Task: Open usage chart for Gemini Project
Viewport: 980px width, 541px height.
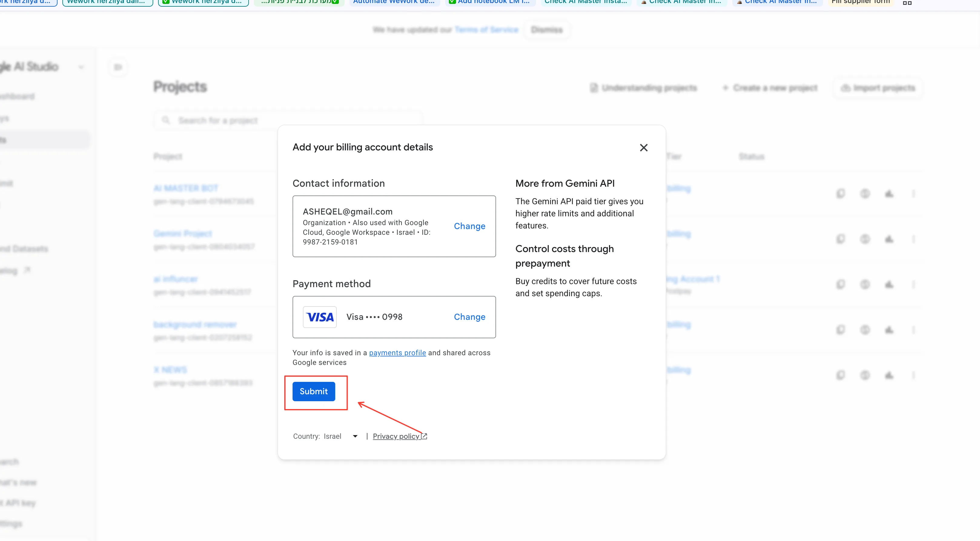Action: pyautogui.click(x=889, y=239)
